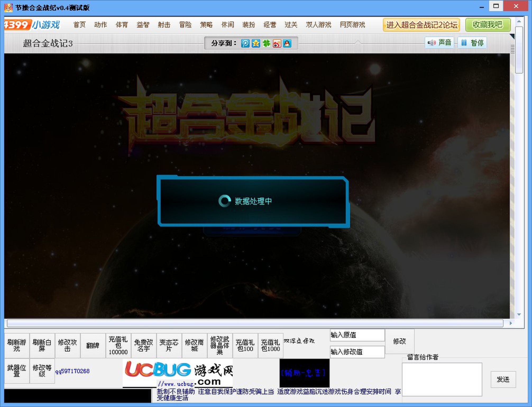
Task: Click the vertical scrollbar up arrow
Action: tap(519, 21)
